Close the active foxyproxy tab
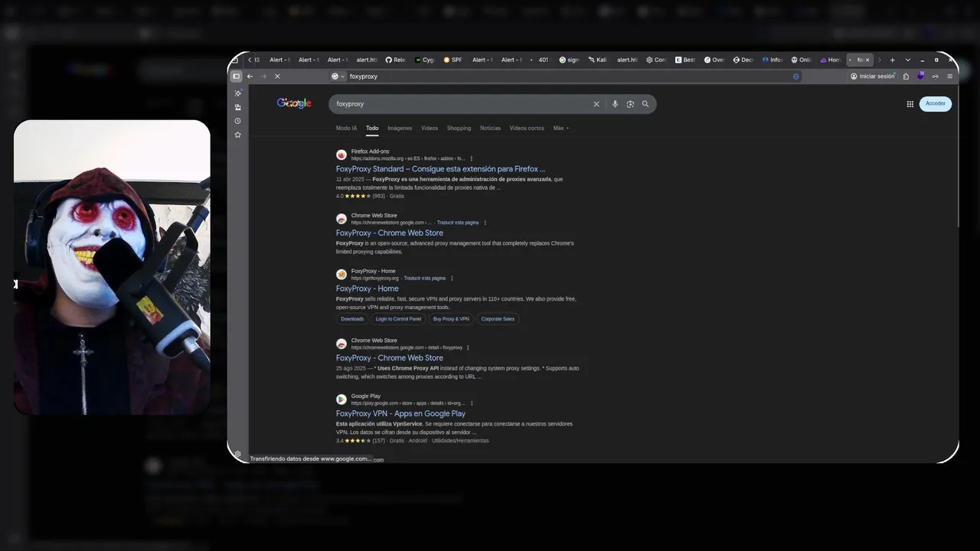Screen dimensions: 980x551 [x=867, y=60]
